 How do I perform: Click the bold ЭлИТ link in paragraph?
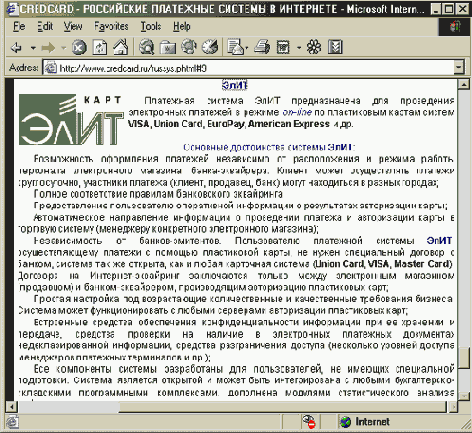[439, 240]
